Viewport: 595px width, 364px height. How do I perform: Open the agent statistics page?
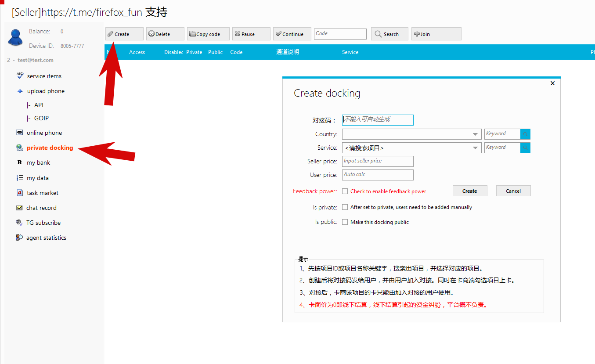pos(46,238)
